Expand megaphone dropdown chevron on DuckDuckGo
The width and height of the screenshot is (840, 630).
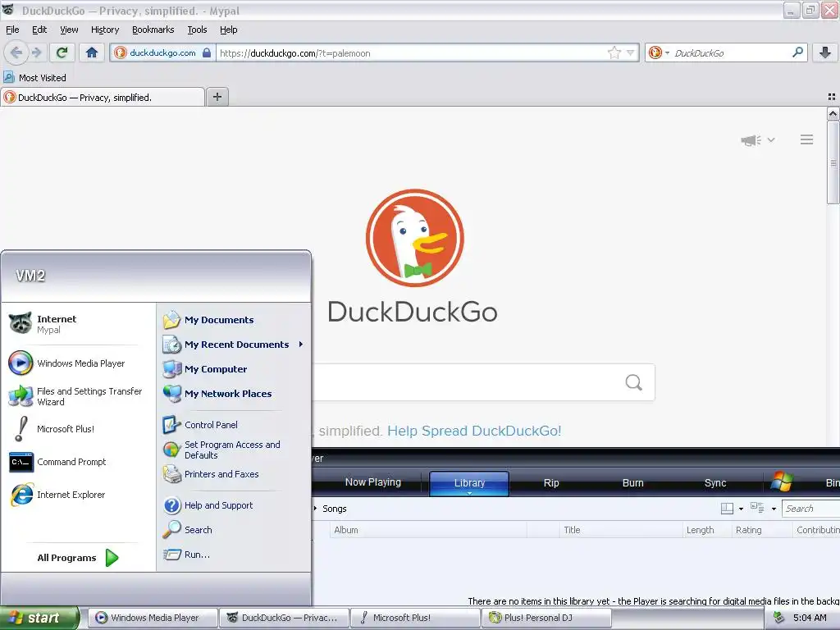(771, 139)
